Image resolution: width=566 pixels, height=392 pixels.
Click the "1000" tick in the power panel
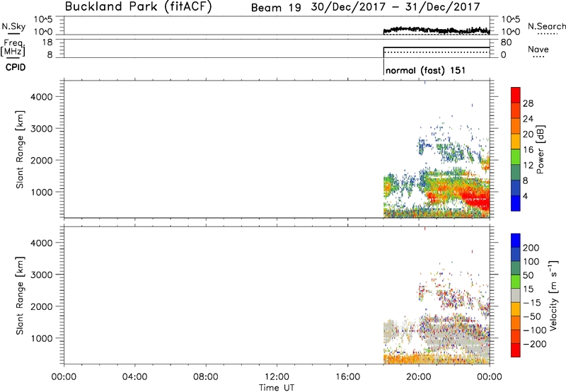pos(41,192)
